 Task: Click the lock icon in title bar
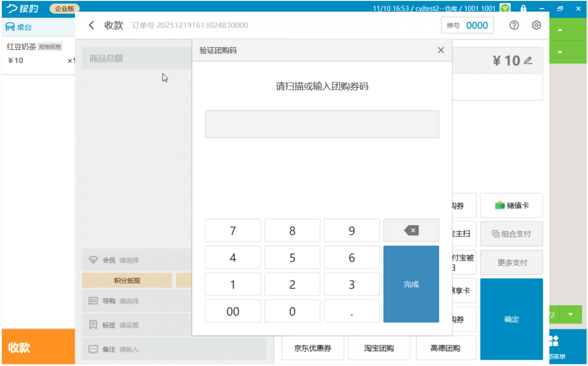pos(523,8)
